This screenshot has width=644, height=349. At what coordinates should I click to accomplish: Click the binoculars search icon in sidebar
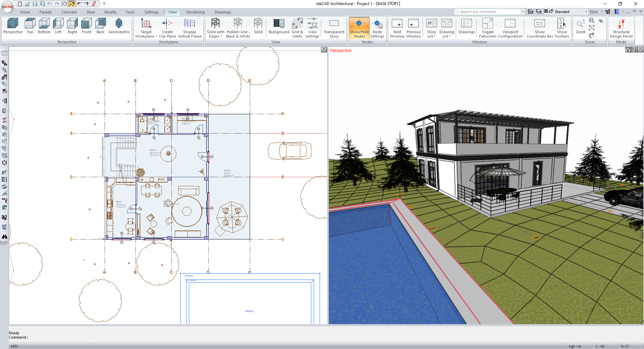(x=4, y=237)
